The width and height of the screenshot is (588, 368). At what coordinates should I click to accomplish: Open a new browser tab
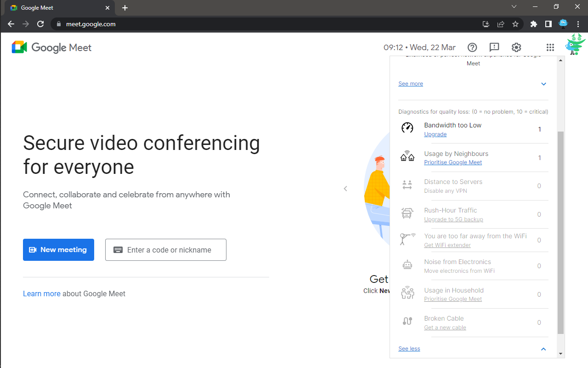point(125,8)
